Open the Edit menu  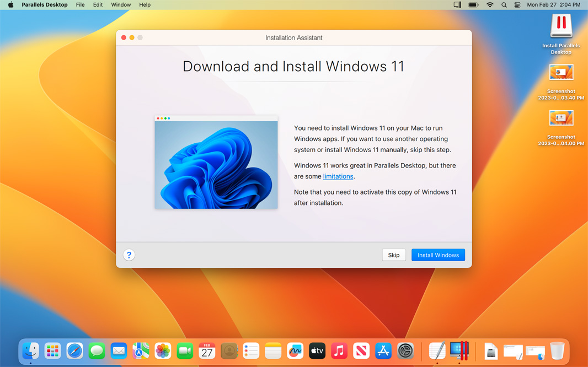98,5
